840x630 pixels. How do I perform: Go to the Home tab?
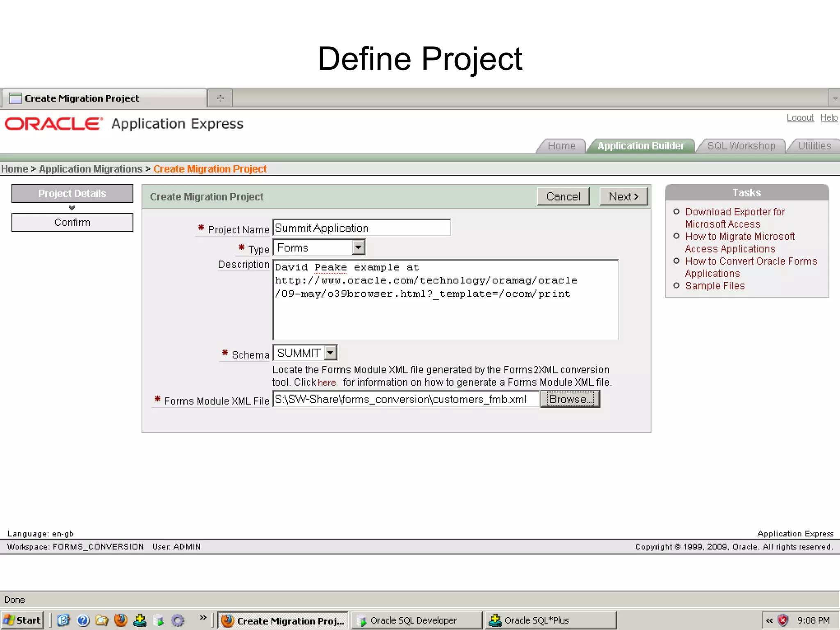[562, 146]
